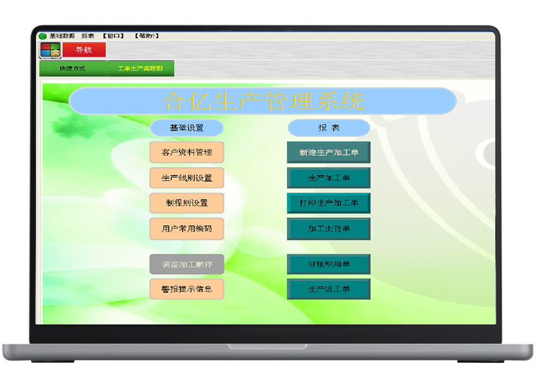Switch to the 快捷方式 tab

click(72, 68)
